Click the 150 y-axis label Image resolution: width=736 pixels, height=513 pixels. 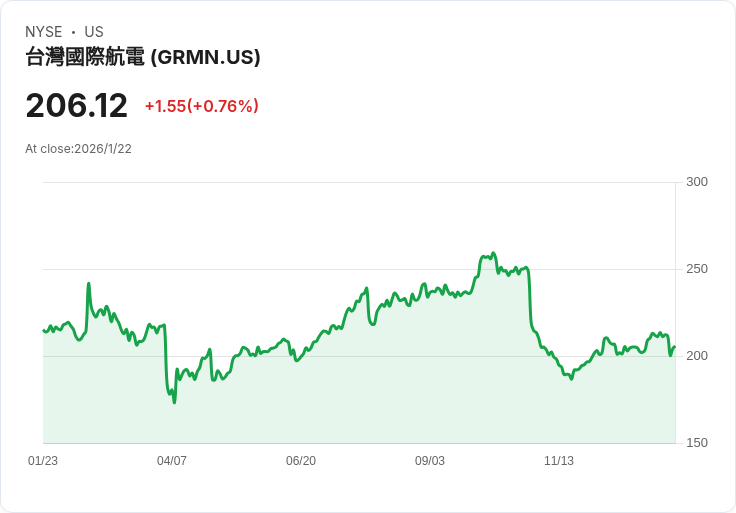click(x=696, y=443)
